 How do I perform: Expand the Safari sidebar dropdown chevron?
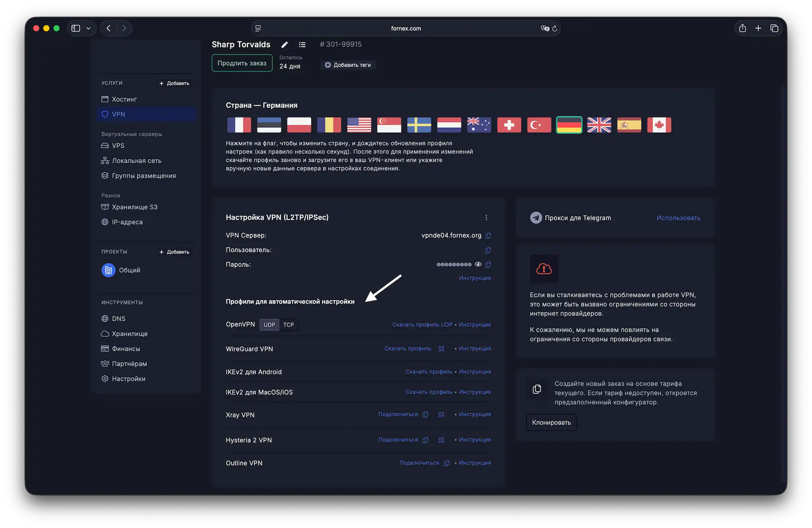click(88, 28)
